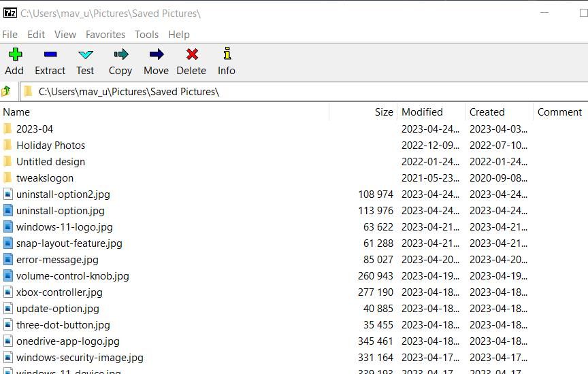Click the image icon for error-message.jpg
The width and height of the screenshot is (588, 374).
pyautogui.click(x=8, y=259)
